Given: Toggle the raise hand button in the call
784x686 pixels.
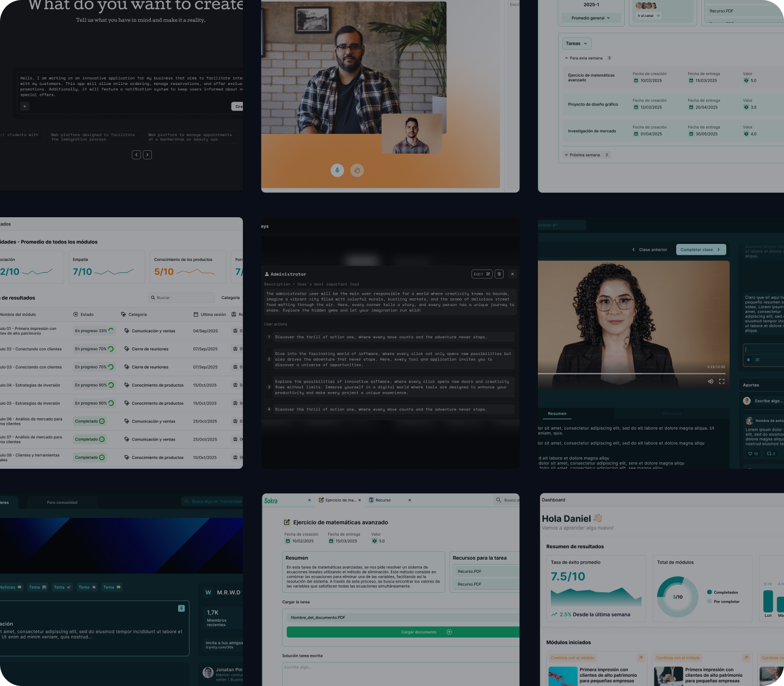Looking at the screenshot, I should pos(357,170).
